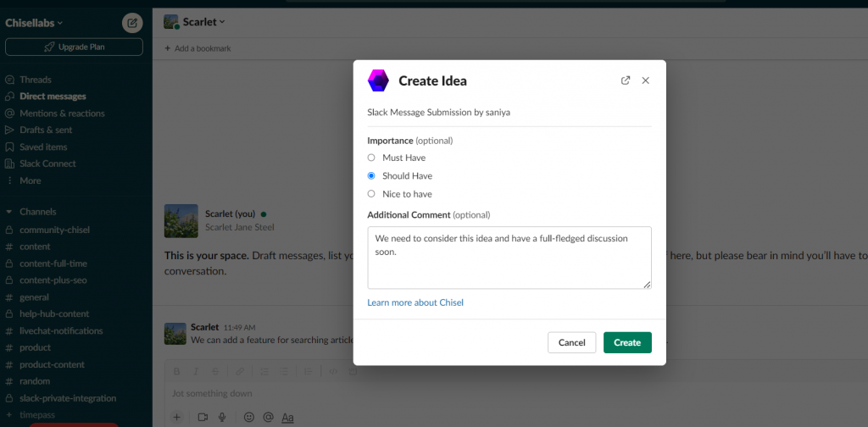868x427 pixels.
Task: Open the product channel
Action: 35,347
